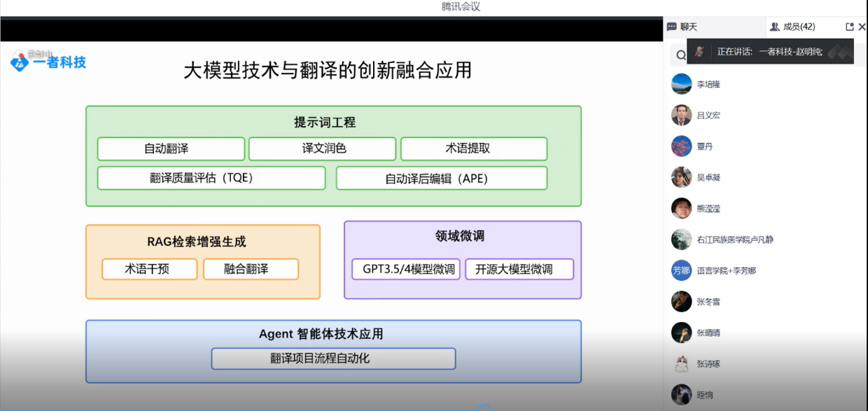The height and width of the screenshot is (411, 868).
Task: Switch to the 聊天 (Chat) tab
Action: pyautogui.click(x=682, y=27)
